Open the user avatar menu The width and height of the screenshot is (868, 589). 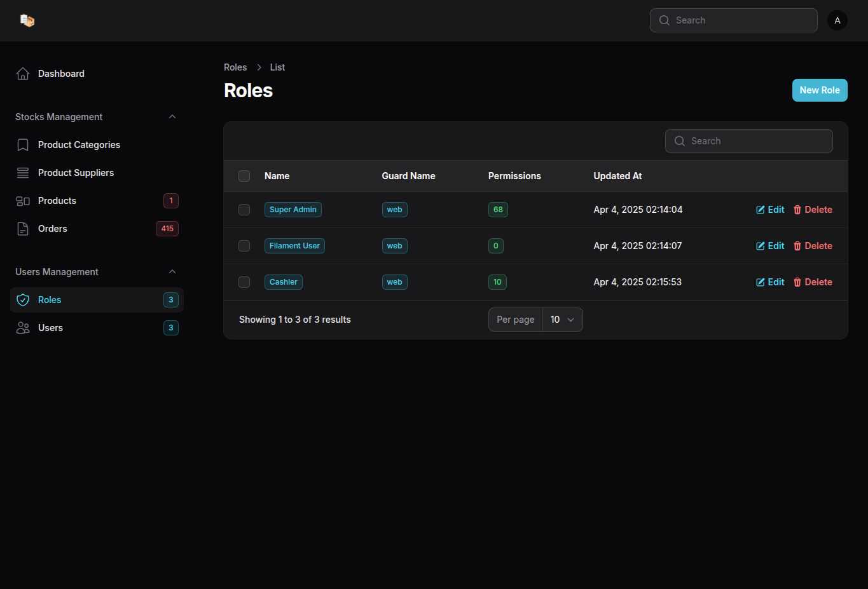click(x=837, y=20)
